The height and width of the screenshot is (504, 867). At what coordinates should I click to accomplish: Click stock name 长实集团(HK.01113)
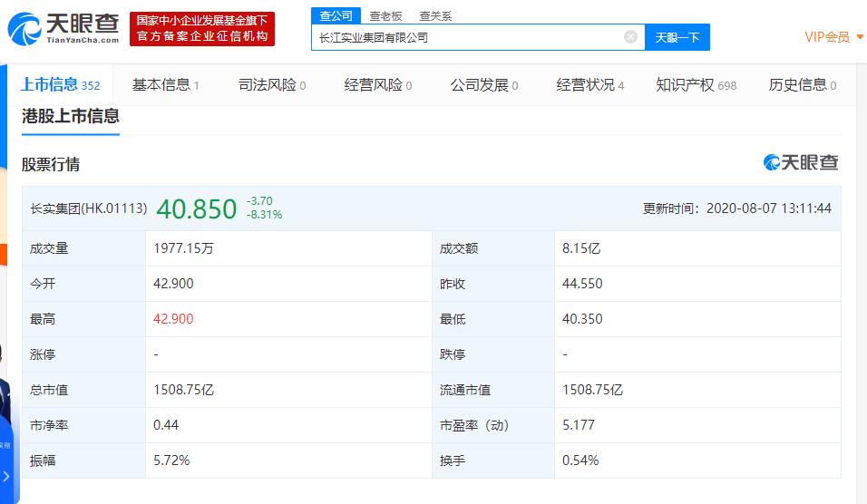point(89,208)
